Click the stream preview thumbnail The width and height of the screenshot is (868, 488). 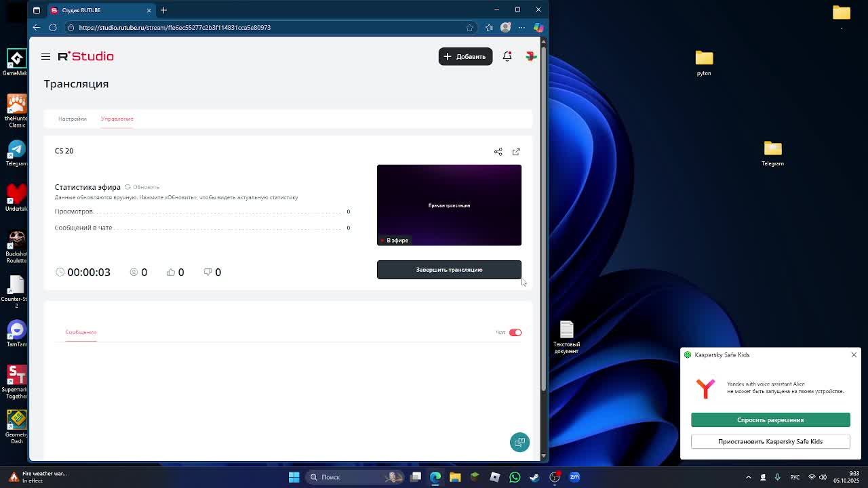pos(449,205)
